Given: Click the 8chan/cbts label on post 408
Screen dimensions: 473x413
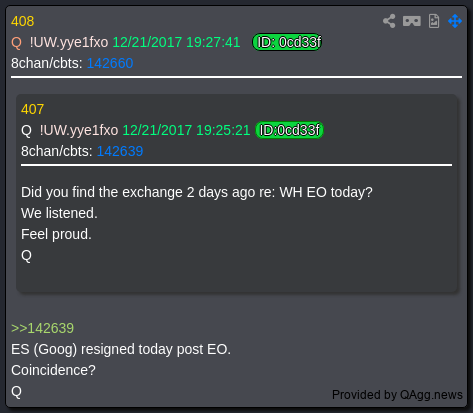Looking at the screenshot, I should coord(47,63).
